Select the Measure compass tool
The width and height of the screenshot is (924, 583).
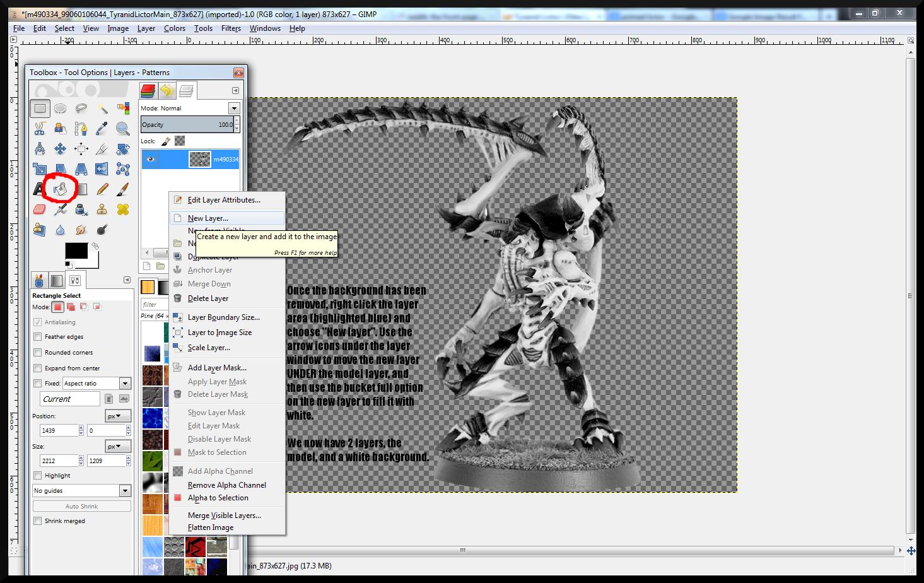pyautogui.click(x=40, y=150)
